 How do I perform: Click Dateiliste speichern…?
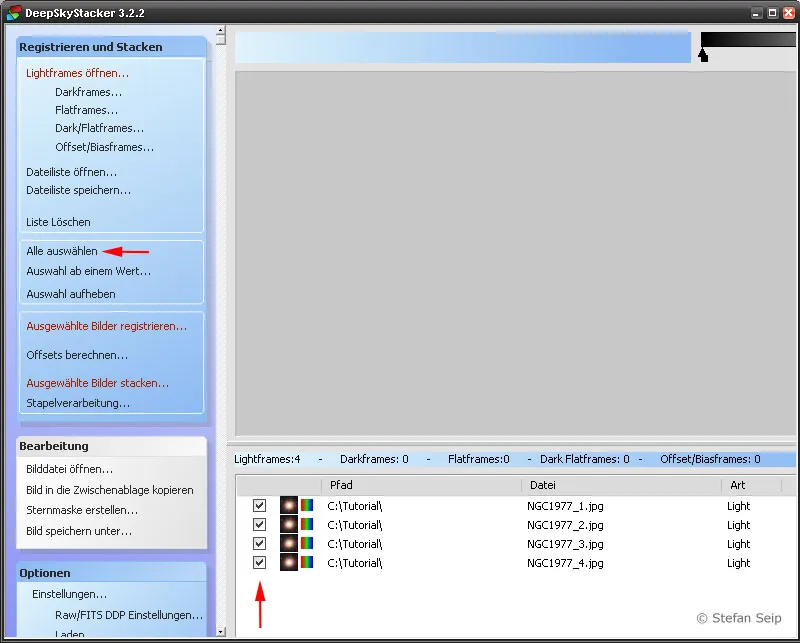79,190
